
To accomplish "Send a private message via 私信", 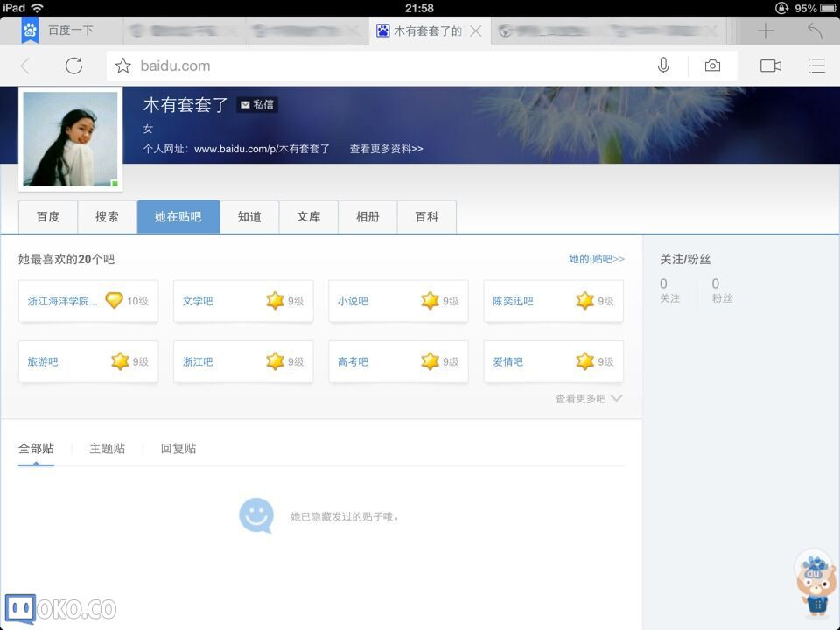I will click(257, 104).
